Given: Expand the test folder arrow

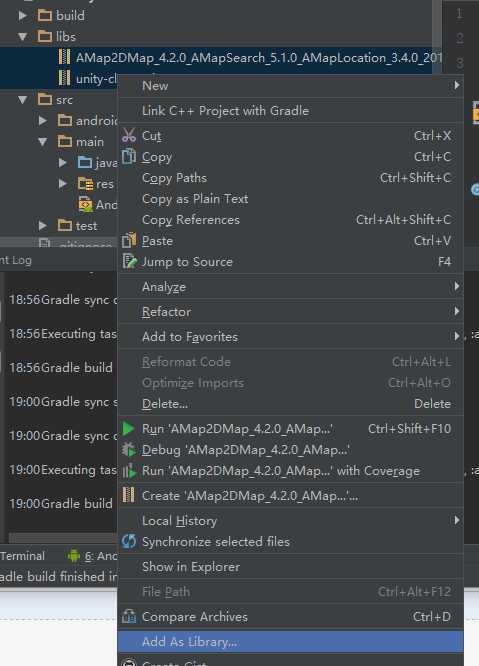Looking at the screenshot, I should 42,226.
